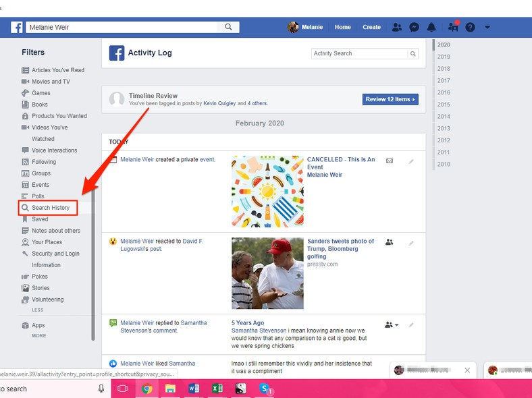
Task: Expand account dropdown arrow in header
Action: (487, 27)
